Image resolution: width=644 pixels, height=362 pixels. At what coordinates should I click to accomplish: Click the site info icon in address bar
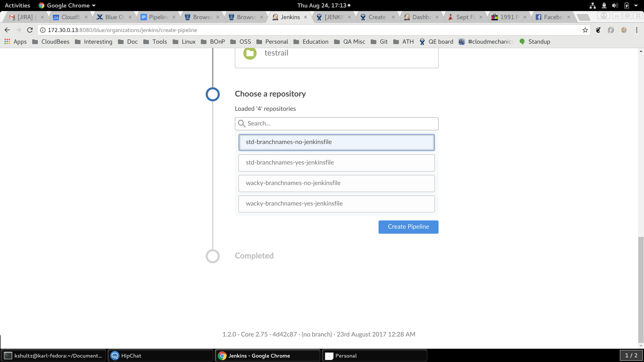(x=43, y=30)
